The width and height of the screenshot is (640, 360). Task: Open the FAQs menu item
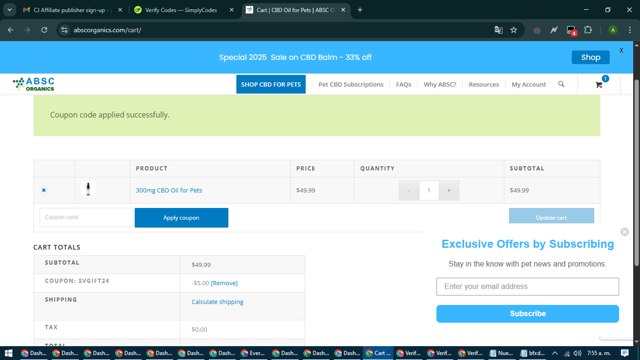coord(403,84)
